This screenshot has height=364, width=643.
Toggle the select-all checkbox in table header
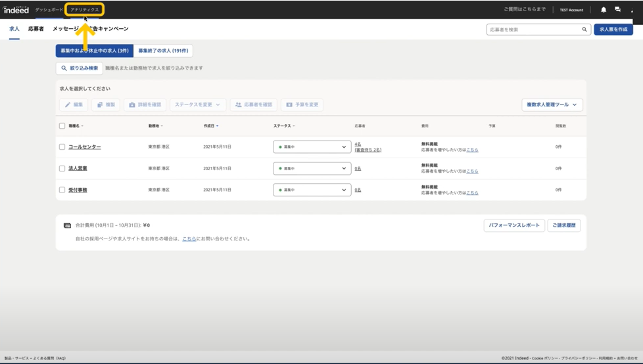pos(62,126)
